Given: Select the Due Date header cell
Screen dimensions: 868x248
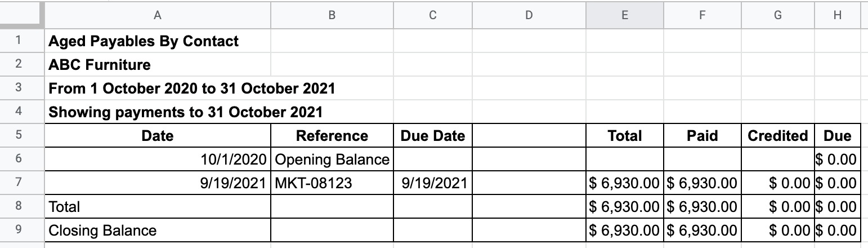Looking at the screenshot, I should click(432, 136).
